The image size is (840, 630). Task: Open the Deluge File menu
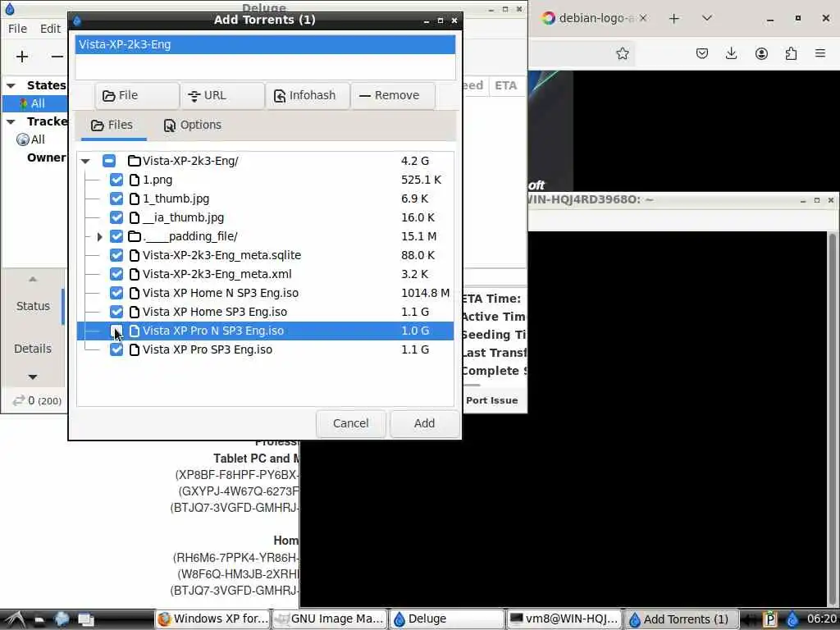click(x=17, y=29)
